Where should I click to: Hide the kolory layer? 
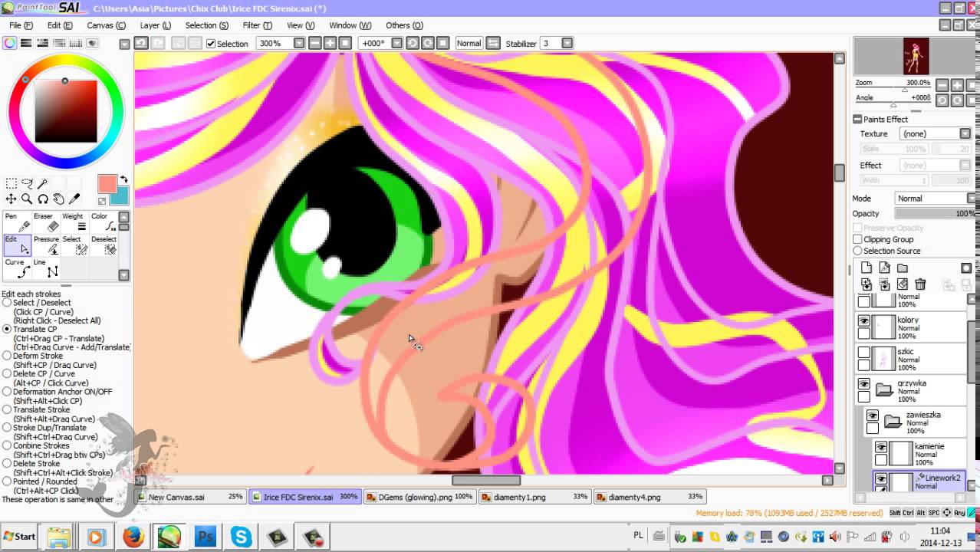(864, 321)
